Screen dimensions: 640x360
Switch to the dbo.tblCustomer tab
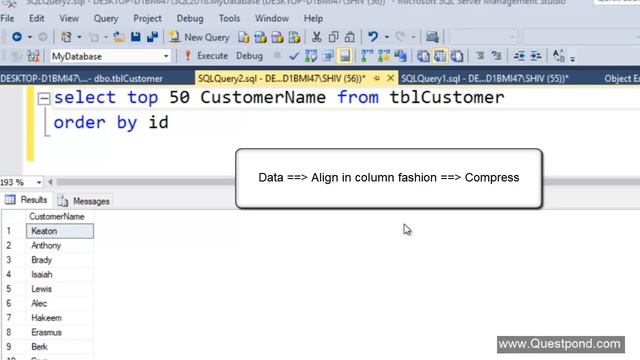[82, 78]
